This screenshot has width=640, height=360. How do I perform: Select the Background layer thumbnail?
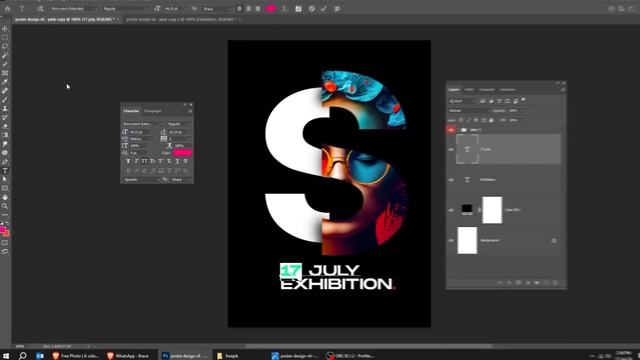467,240
